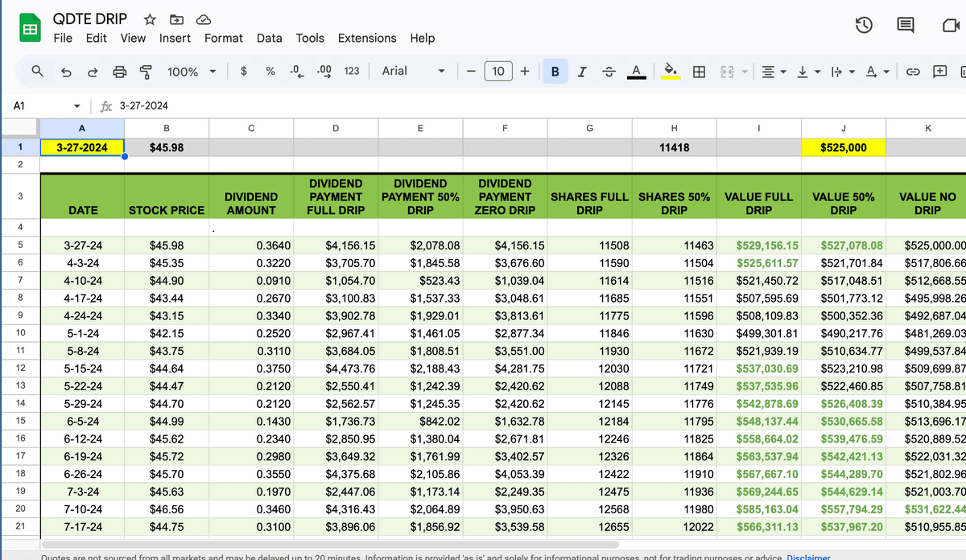Image resolution: width=966 pixels, height=560 pixels.
Task: Click the redo arrow
Action: (x=92, y=72)
